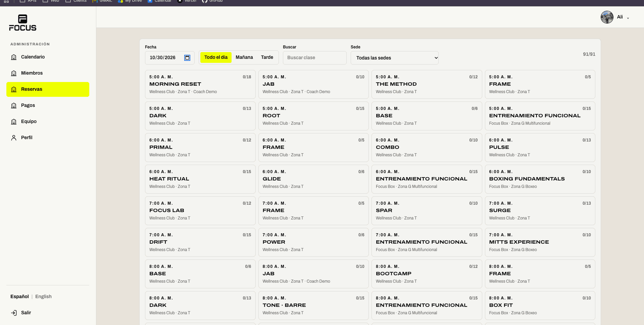Open the 5:00 A.M. MORNING RESET class
Viewport: 644px width, 325px height.
(x=200, y=84)
